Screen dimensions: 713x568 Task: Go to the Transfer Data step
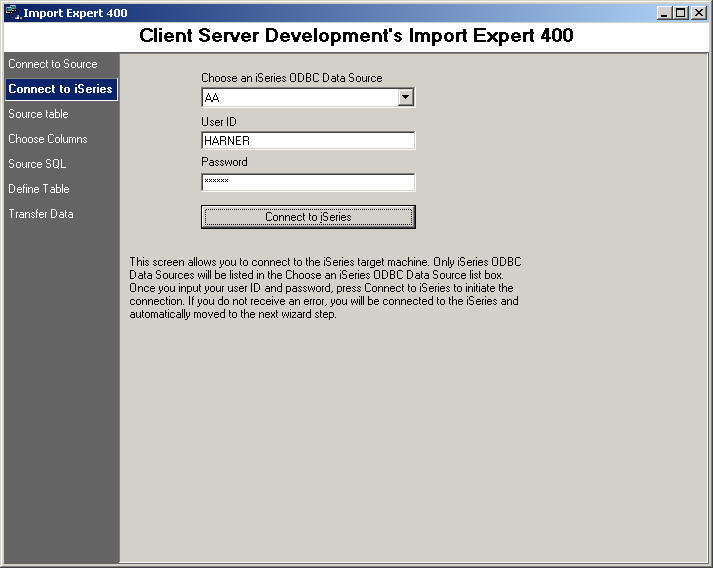pyautogui.click(x=41, y=214)
